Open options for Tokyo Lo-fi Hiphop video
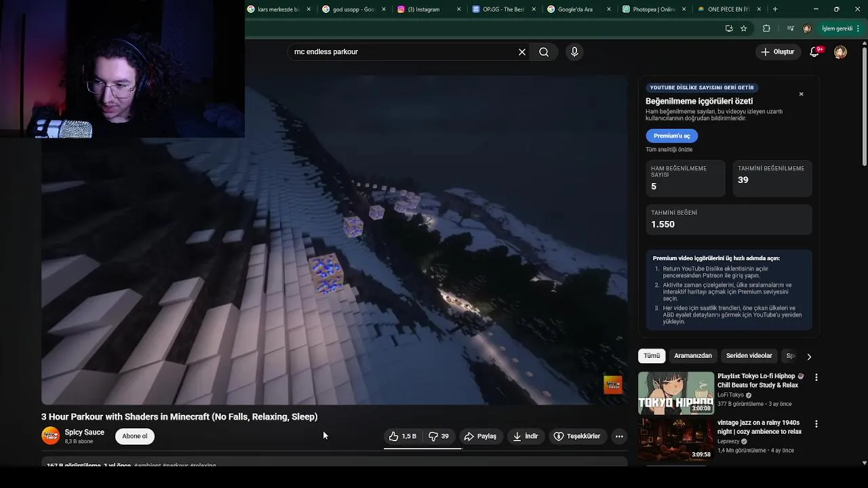The width and height of the screenshot is (868, 488). coord(816,378)
